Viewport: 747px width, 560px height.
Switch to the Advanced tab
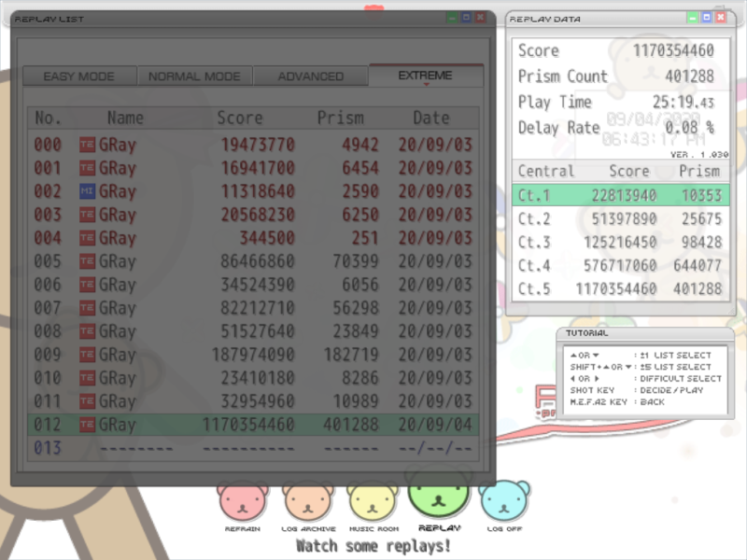pos(311,77)
